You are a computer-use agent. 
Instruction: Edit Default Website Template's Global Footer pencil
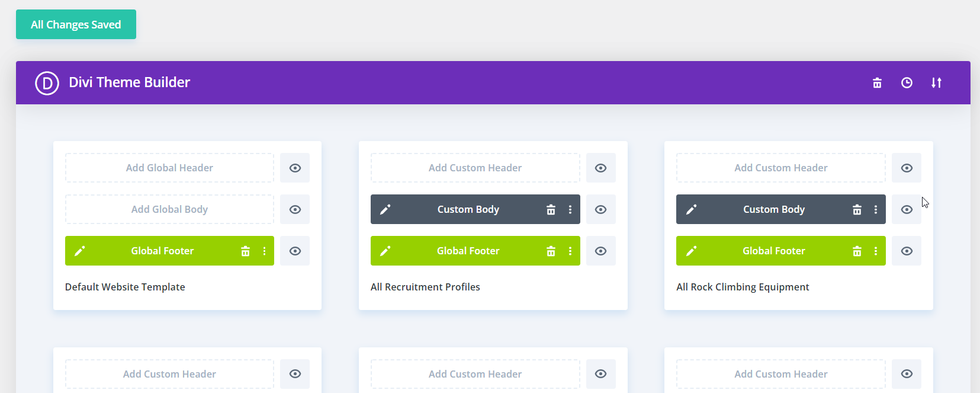click(80, 251)
